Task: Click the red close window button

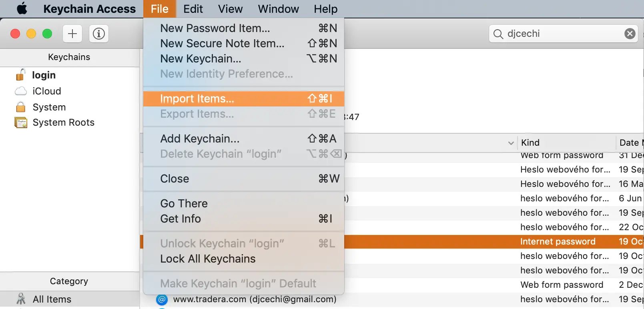Action: tap(15, 34)
